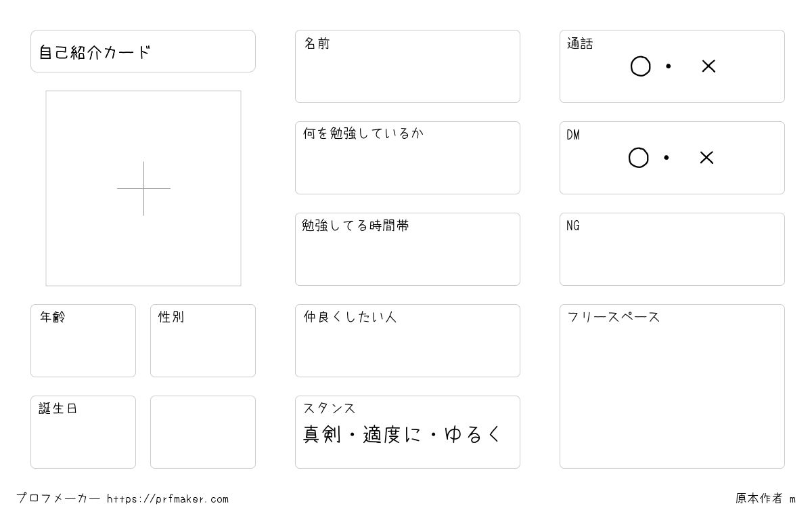The height and width of the screenshot is (508, 812).
Task: Click the NG field
Action: 672,249
